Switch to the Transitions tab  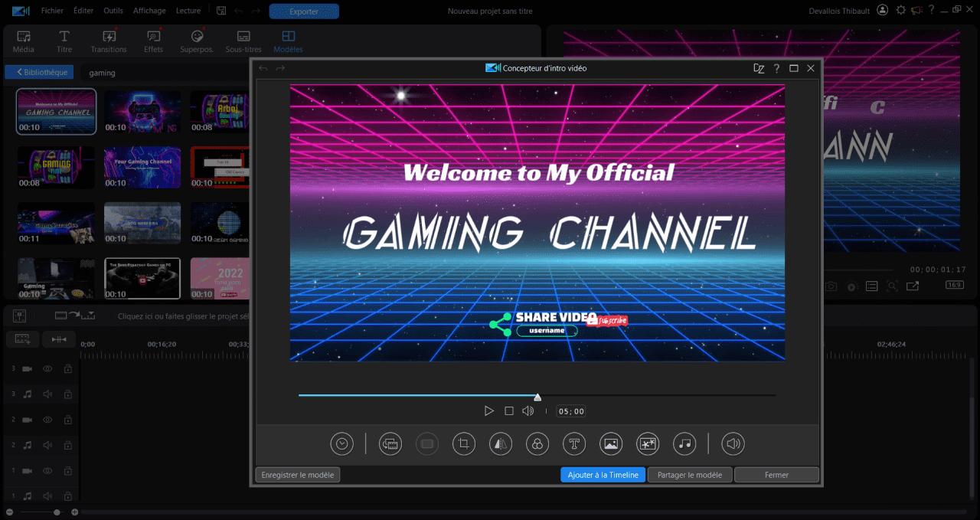click(x=108, y=40)
